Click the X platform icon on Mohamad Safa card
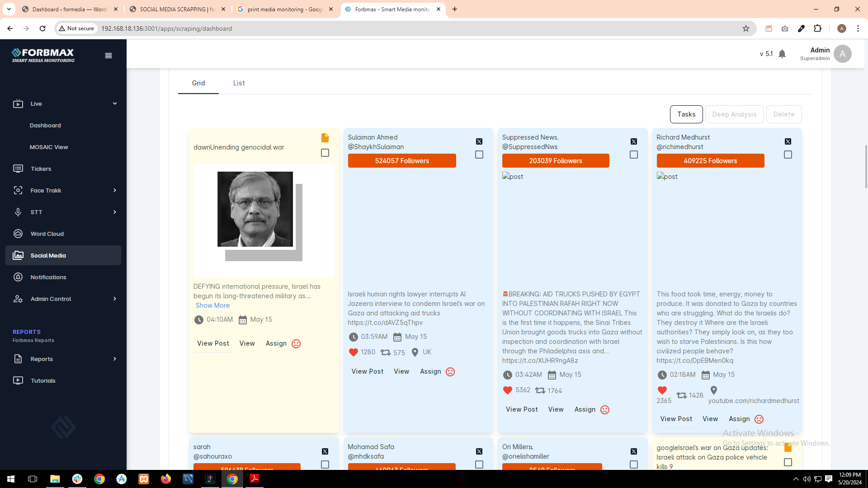Screen dimensions: 868x488 (479, 451)
